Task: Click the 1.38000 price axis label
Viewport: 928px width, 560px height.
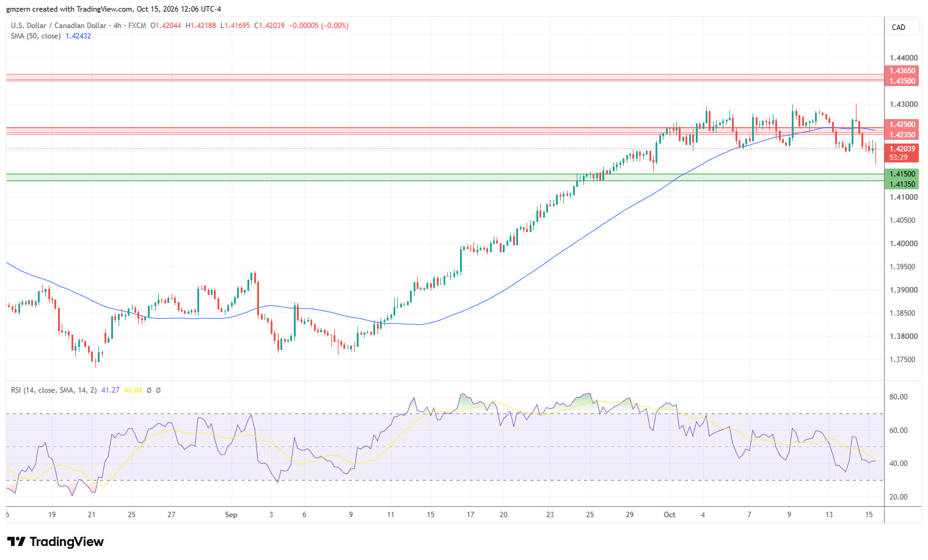Action: click(904, 336)
